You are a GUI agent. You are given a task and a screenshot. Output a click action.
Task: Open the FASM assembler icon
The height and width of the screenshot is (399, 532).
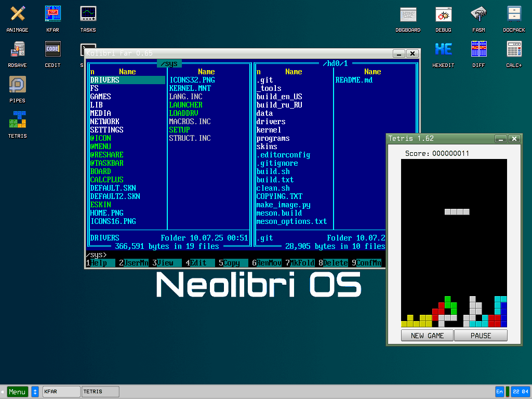tap(478, 19)
